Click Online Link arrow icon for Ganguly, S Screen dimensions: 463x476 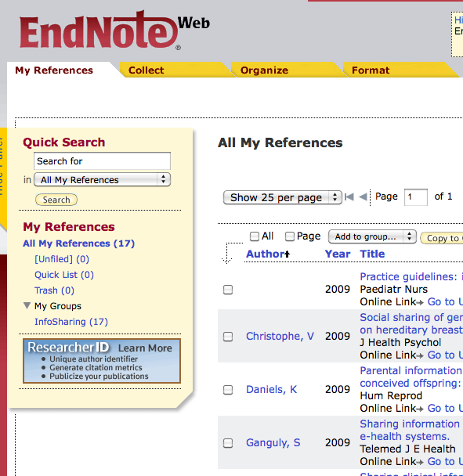pyautogui.click(x=420, y=462)
